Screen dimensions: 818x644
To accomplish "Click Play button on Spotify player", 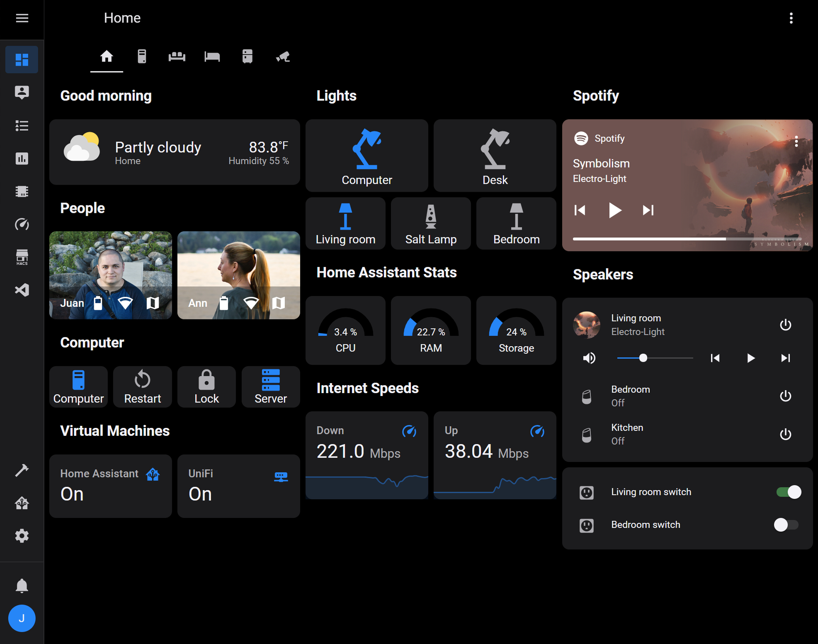I will click(x=614, y=210).
